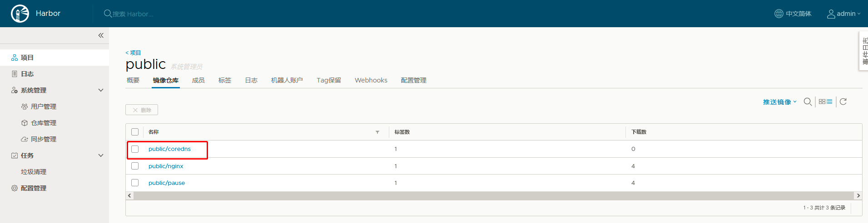Click the 日志 logs sidebar icon
868x223 pixels.
[x=15, y=74]
